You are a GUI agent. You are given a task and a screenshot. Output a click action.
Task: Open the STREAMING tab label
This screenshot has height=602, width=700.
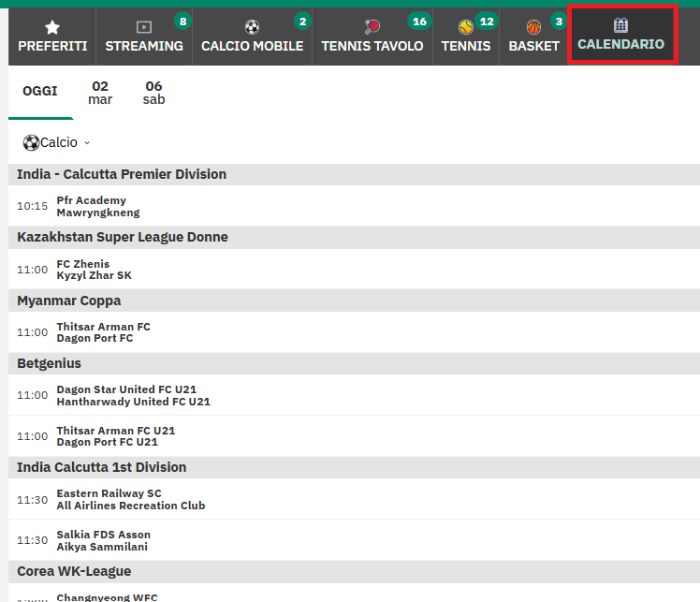[144, 46]
